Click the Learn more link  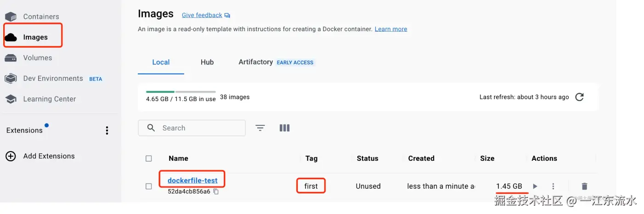tap(391, 29)
